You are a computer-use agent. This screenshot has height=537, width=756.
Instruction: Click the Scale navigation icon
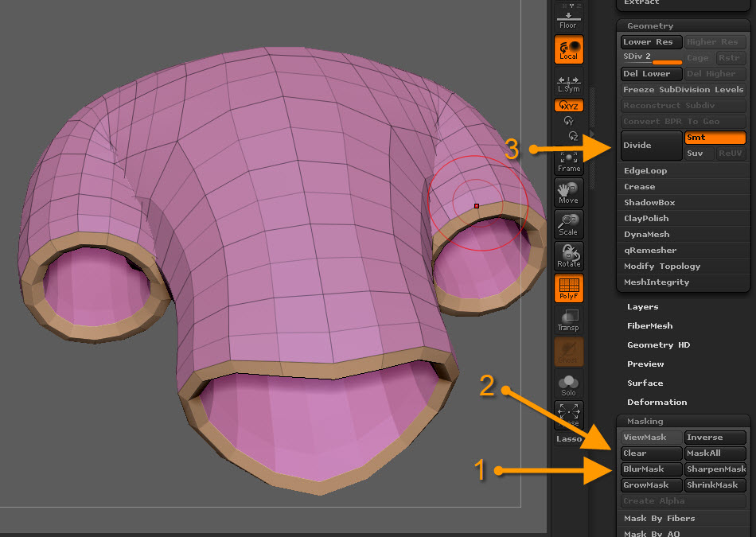(569, 224)
